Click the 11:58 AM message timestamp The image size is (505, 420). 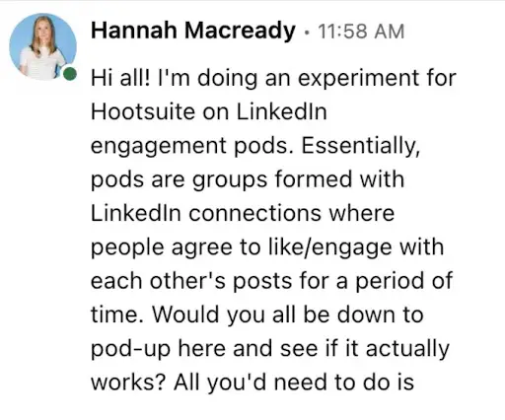click(361, 32)
